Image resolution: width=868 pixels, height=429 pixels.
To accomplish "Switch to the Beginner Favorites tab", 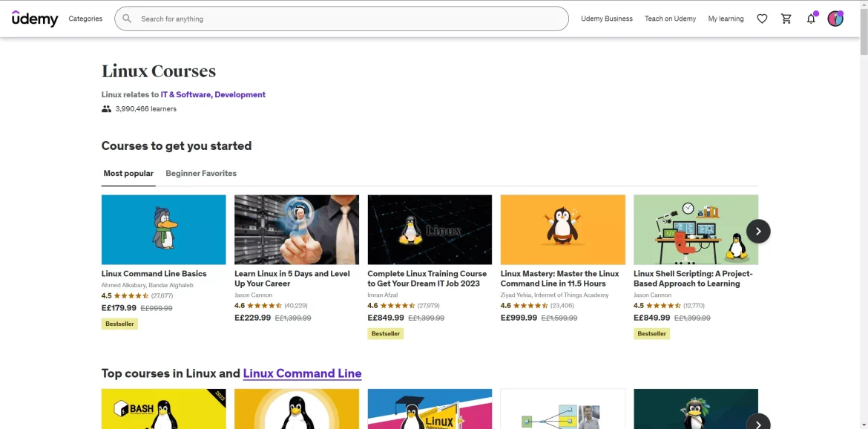I will pyautogui.click(x=201, y=173).
